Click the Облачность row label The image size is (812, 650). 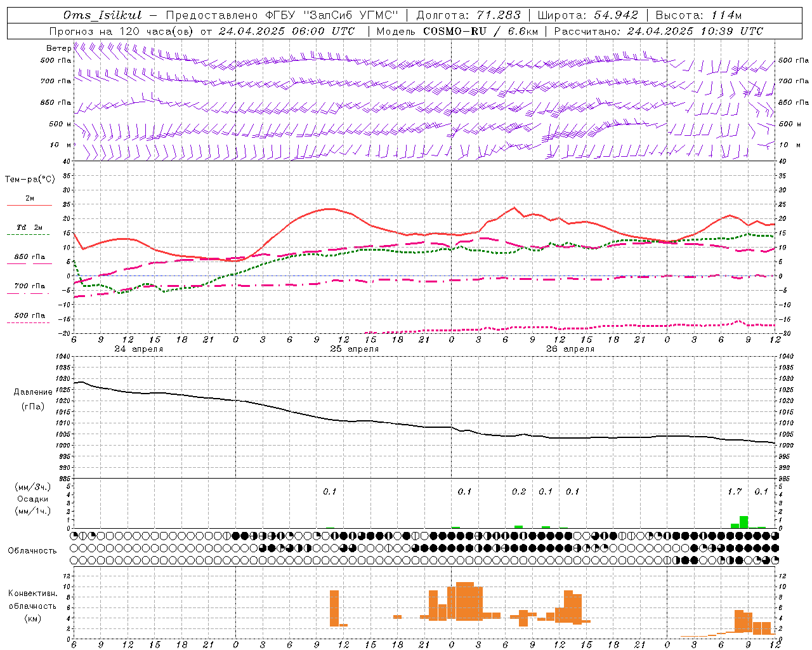click(x=32, y=551)
